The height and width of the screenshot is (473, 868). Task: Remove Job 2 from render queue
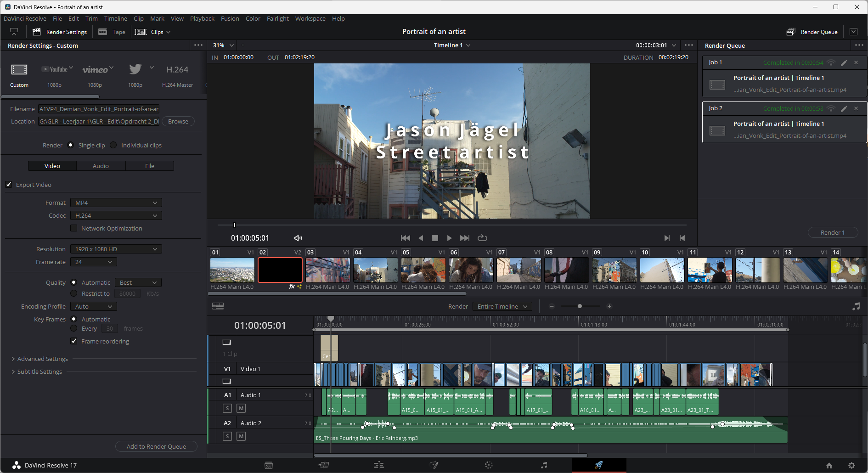856,108
